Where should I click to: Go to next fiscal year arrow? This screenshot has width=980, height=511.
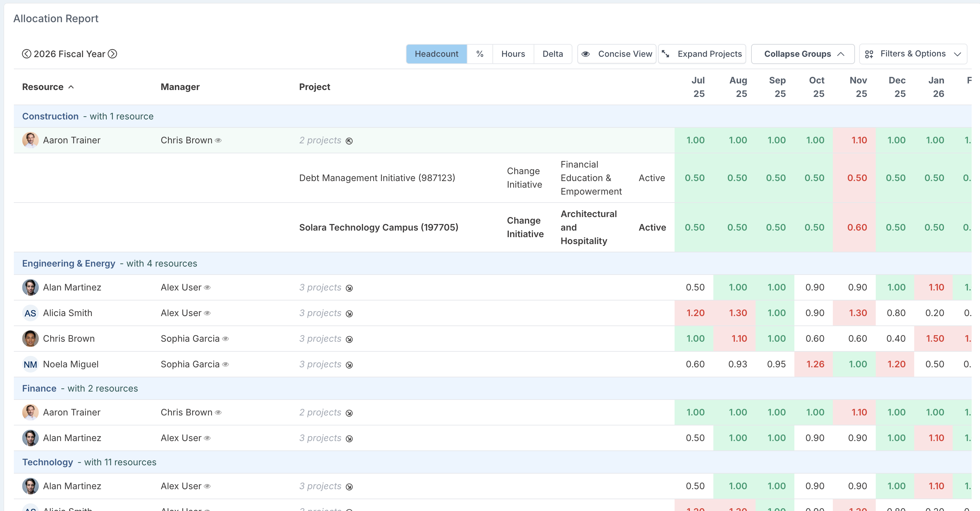tap(113, 54)
